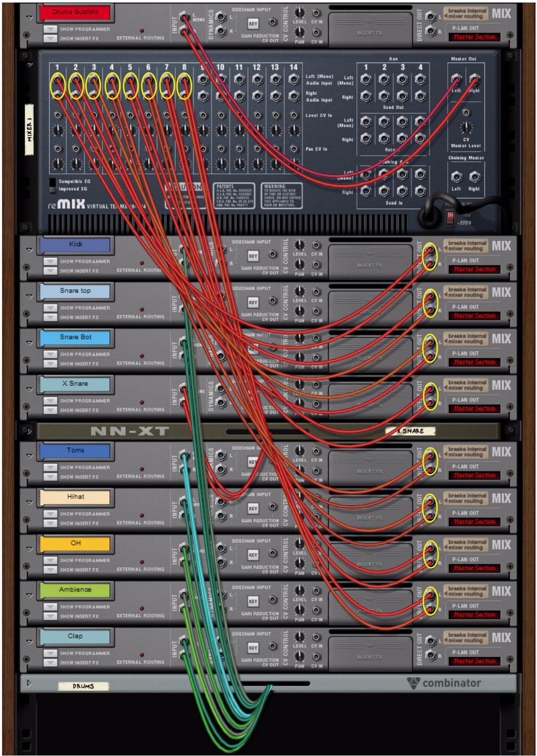
Task: Toggle Show Programmer on Kick channel
Action: coord(50,261)
